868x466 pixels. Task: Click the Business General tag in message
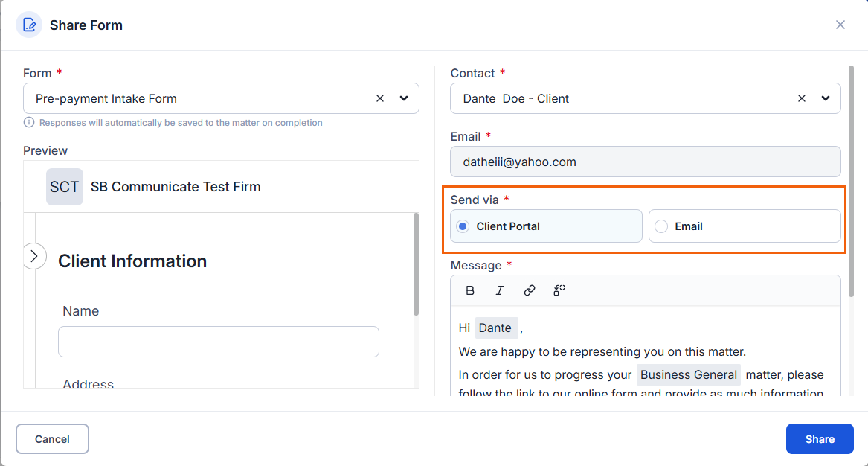[688, 375]
